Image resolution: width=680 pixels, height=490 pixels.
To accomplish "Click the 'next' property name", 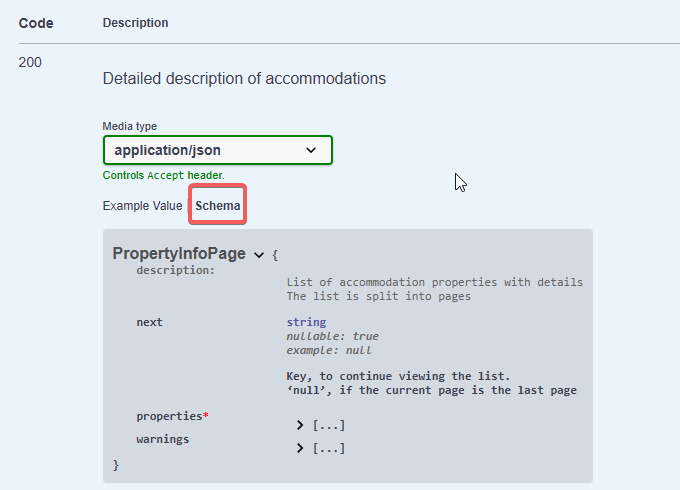I will pyautogui.click(x=149, y=322).
